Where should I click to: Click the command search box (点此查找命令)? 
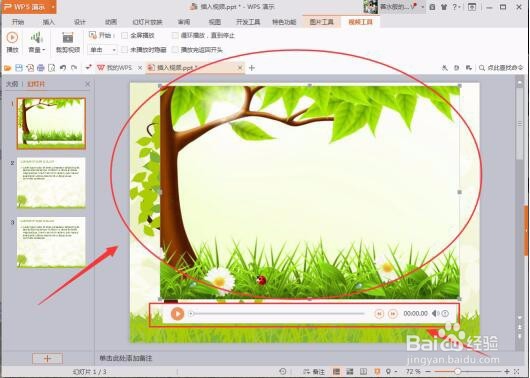point(501,68)
